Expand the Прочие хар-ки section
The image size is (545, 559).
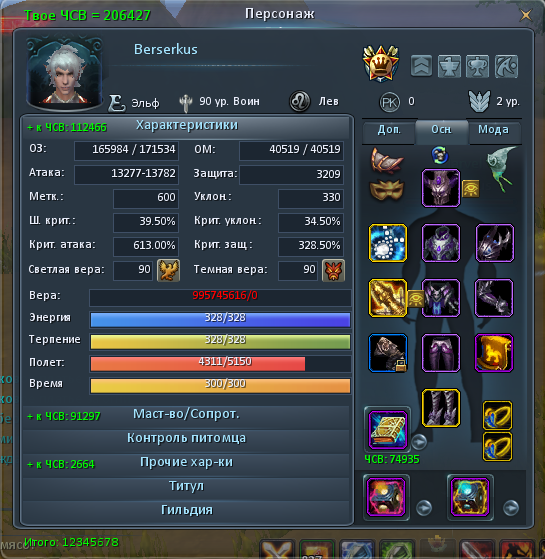tap(186, 462)
